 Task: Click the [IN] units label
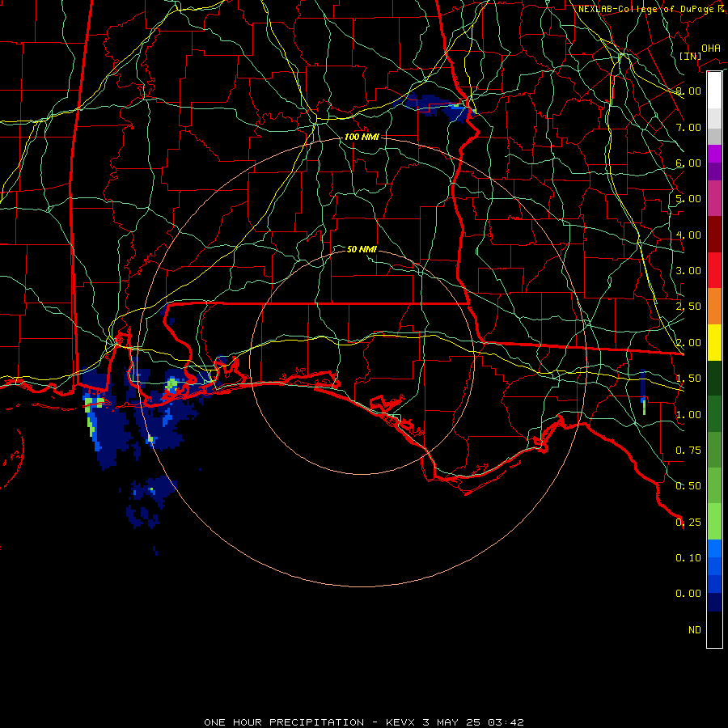point(690,56)
